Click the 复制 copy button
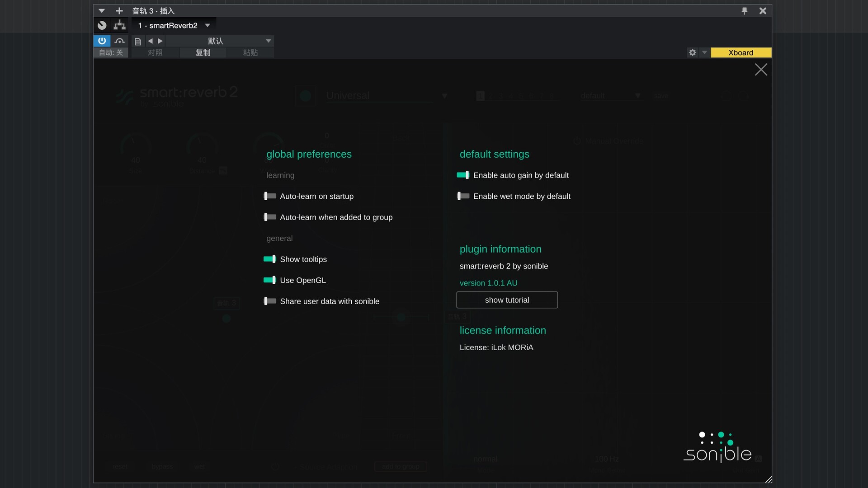Screen dimensions: 868x488 coord(203,52)
